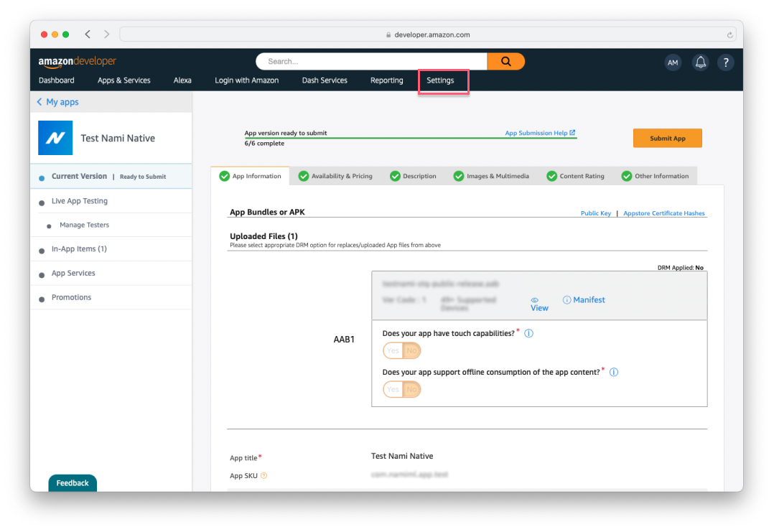This screenshot has height=532, width=774.
Task: Click the eye View icon
Action: coord(535,300)
